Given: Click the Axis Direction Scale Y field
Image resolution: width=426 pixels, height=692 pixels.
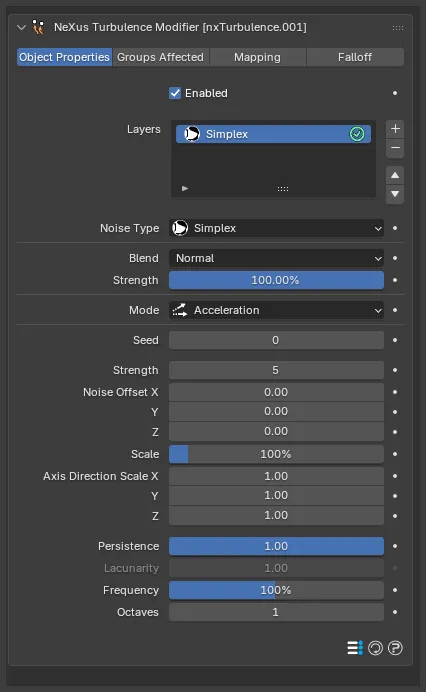Looking at the screenshot, I should 276,496.
